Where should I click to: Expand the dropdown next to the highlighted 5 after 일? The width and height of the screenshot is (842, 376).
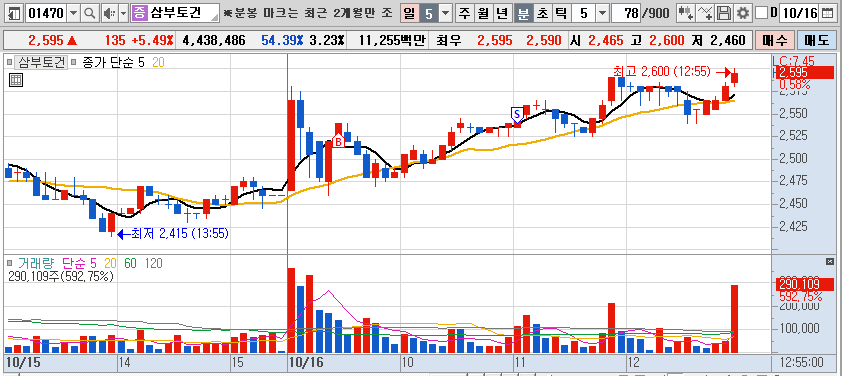(446, 13)
